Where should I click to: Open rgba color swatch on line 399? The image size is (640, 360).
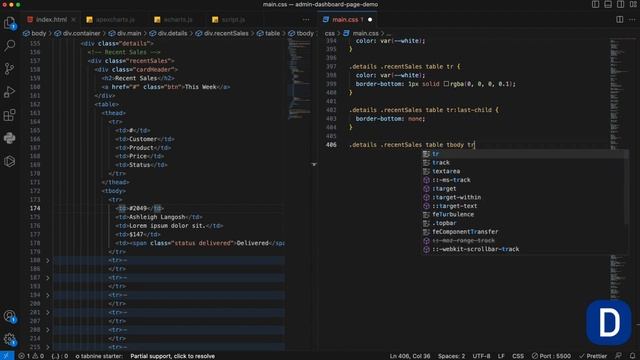(446, 84)
